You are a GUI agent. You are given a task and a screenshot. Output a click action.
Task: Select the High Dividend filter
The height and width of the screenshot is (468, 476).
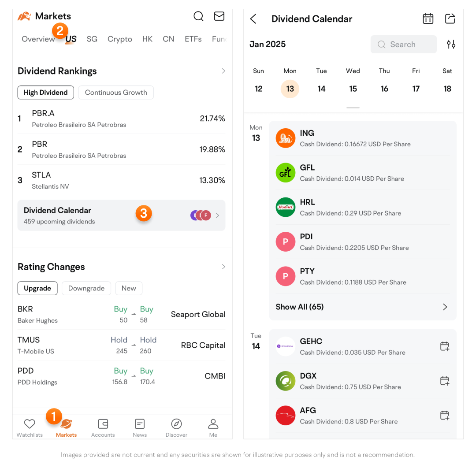[x=45, y=93]
